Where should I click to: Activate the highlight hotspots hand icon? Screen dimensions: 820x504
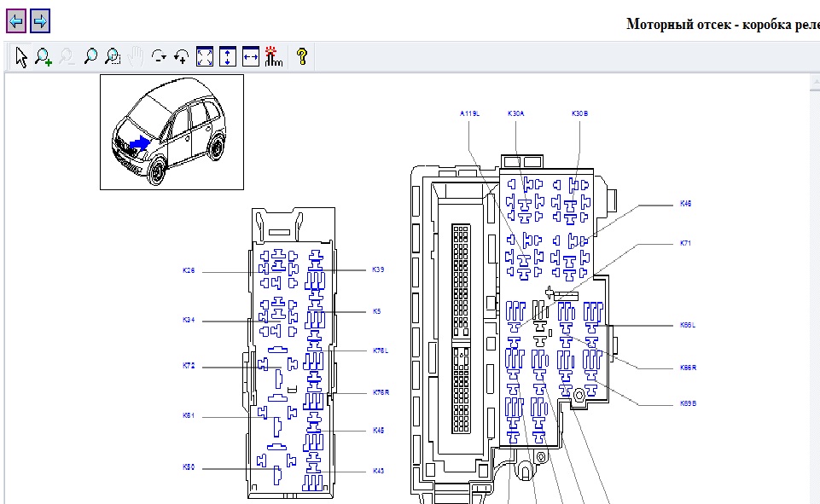273,57
